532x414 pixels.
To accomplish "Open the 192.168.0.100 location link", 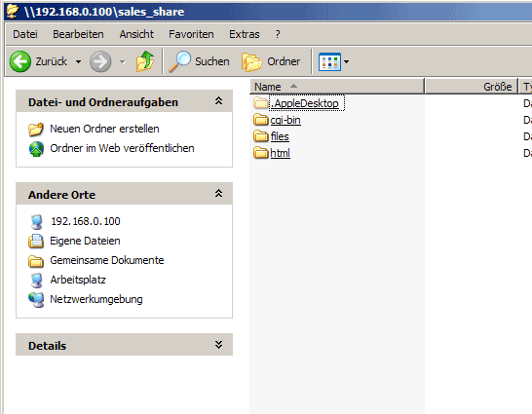I will [x=86, y=221].
